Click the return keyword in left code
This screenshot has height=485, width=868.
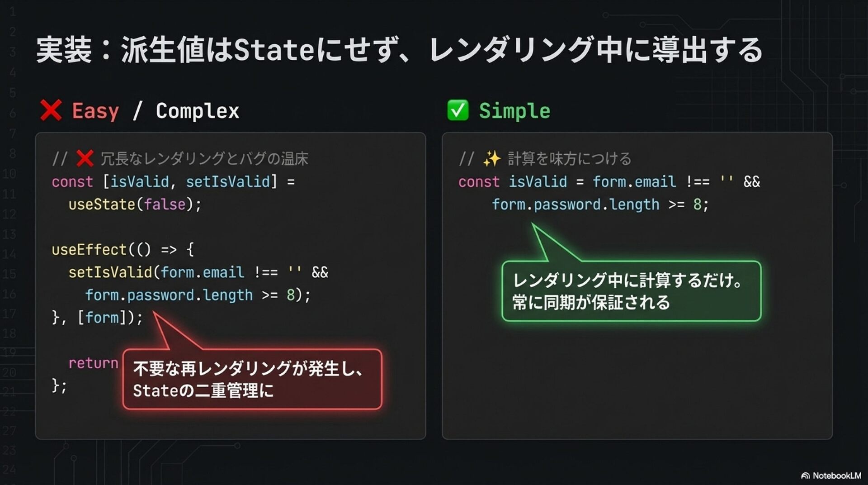point(93,363)
